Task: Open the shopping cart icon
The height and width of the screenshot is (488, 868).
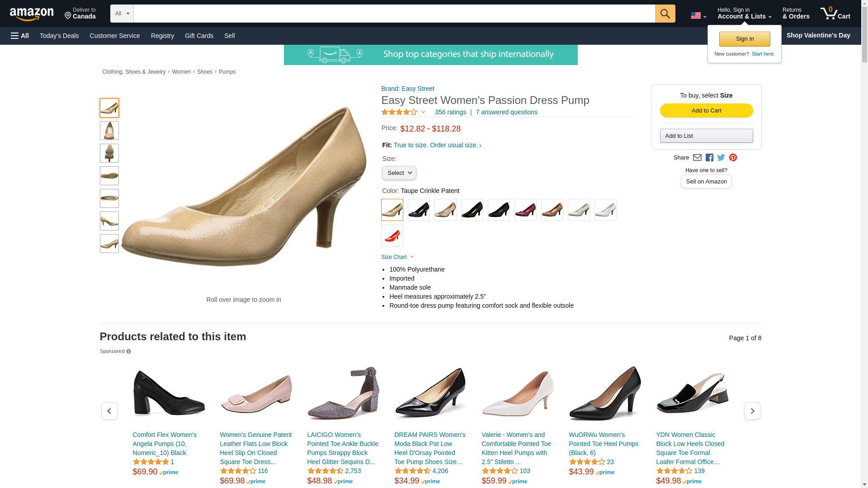Action: point(835,14)
